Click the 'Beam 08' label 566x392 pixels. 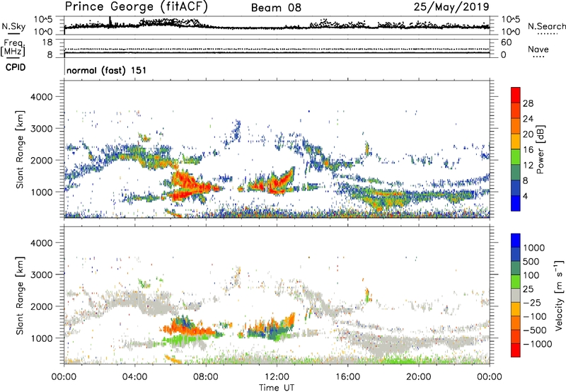pos(276,8)
